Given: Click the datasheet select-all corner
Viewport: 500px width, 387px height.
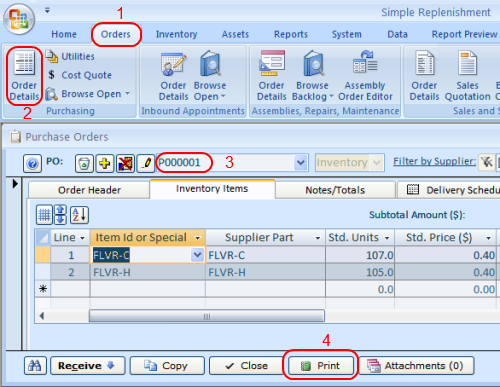Looking at the screenshot, I should coord(43,237).
